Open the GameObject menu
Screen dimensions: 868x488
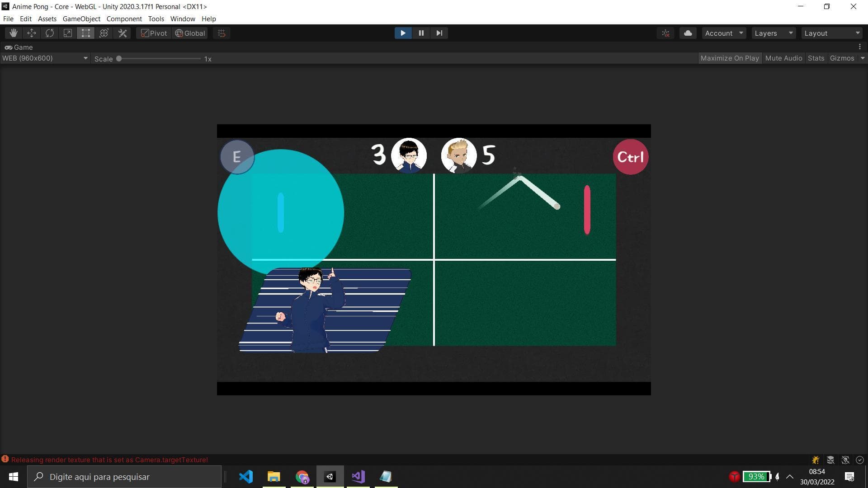click(81, 19)
